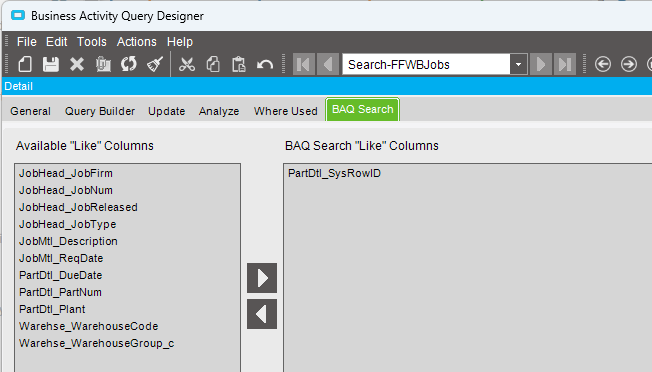Click the circled forward arrow icon
This screenshot has width=652, height=372.
[629, 64]
